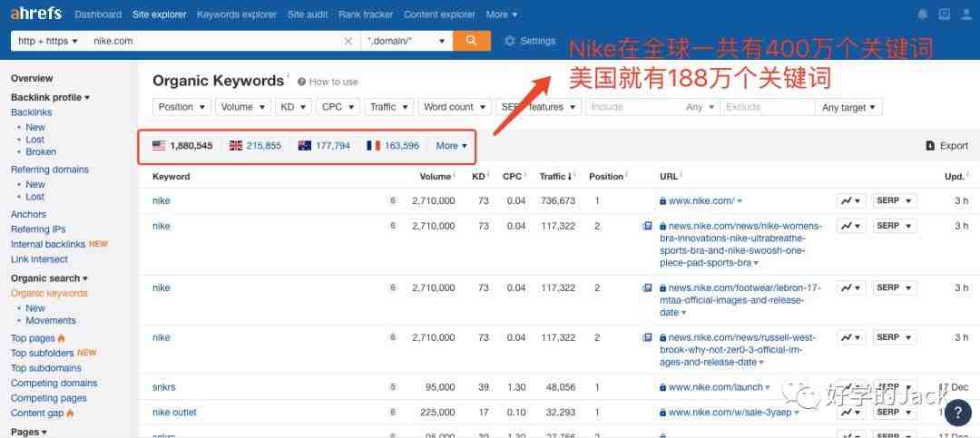
Task: Open the CPC filter dropdown
Action: (338, 107)
